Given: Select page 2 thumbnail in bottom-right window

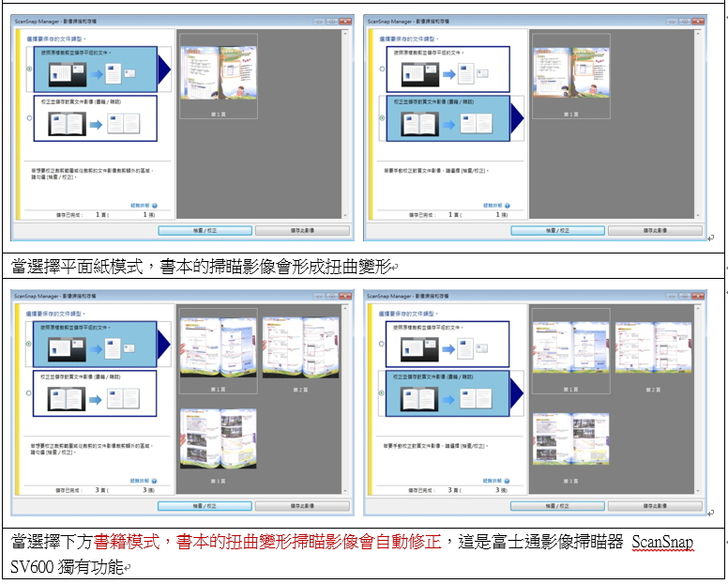Looking at the screenshot, I should pos(653,347).
